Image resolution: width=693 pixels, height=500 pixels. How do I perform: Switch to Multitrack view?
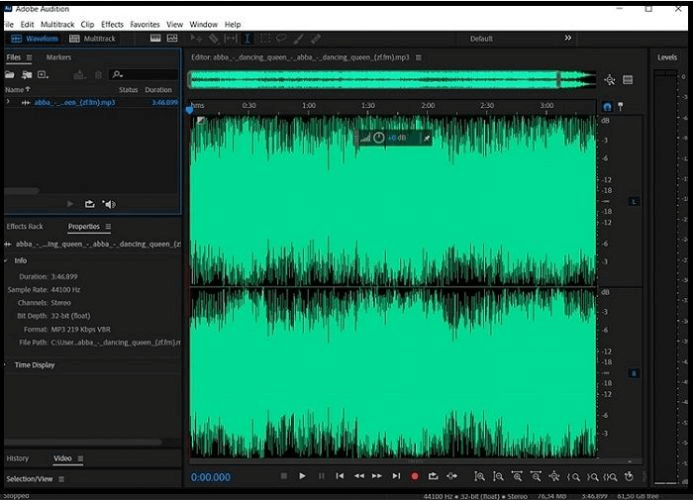coord(93,38)
